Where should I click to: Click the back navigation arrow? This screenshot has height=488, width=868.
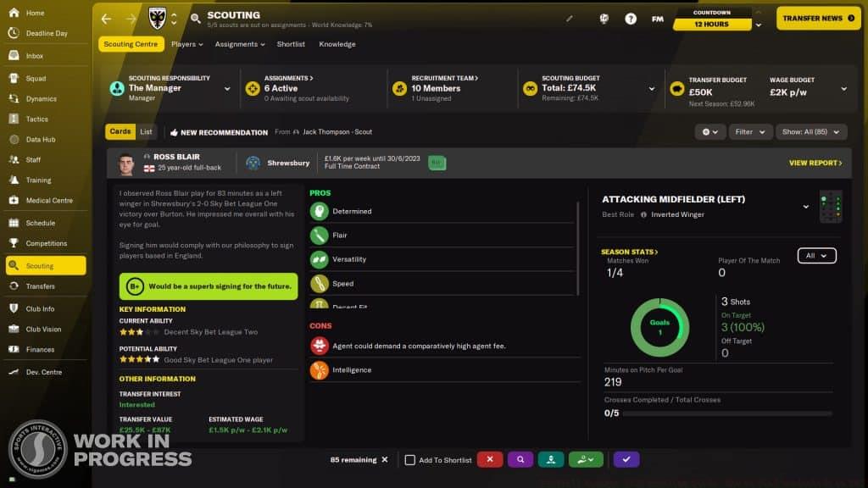106,19
